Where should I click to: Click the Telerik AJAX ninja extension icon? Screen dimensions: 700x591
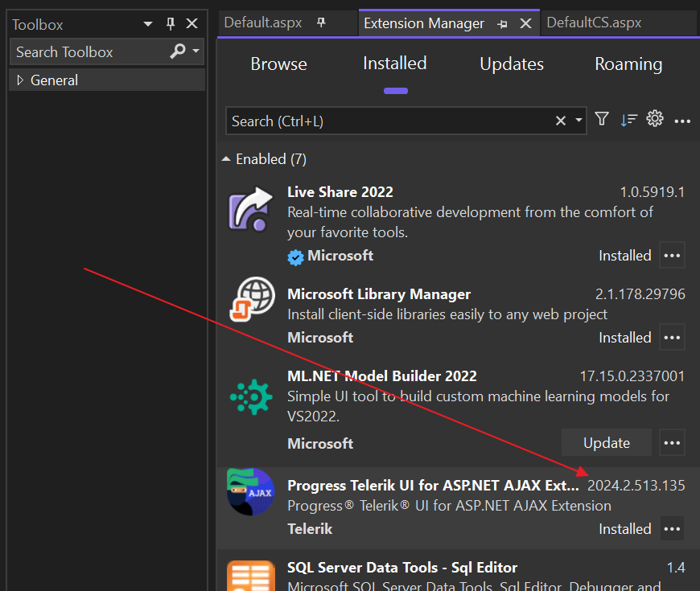tap(249, 490)
